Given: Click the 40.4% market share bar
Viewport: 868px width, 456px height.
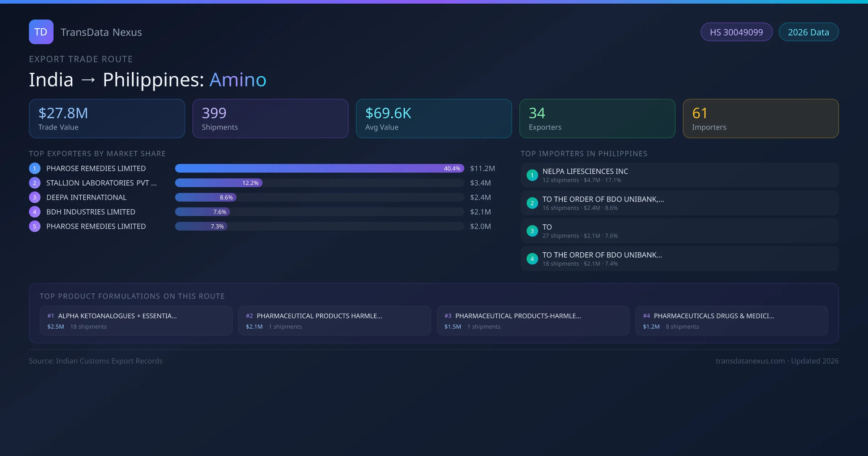Looking at the screenshot, I should click(319, 168).
